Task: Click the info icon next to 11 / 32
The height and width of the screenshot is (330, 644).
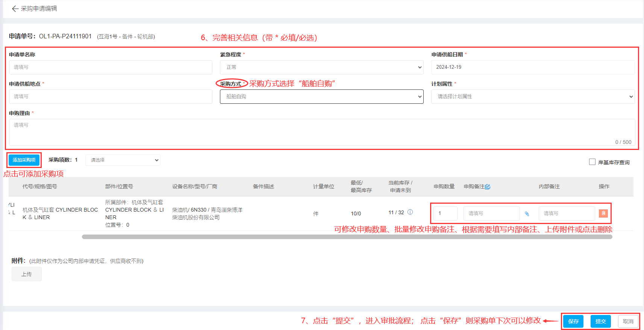Action: pos(410,212)
